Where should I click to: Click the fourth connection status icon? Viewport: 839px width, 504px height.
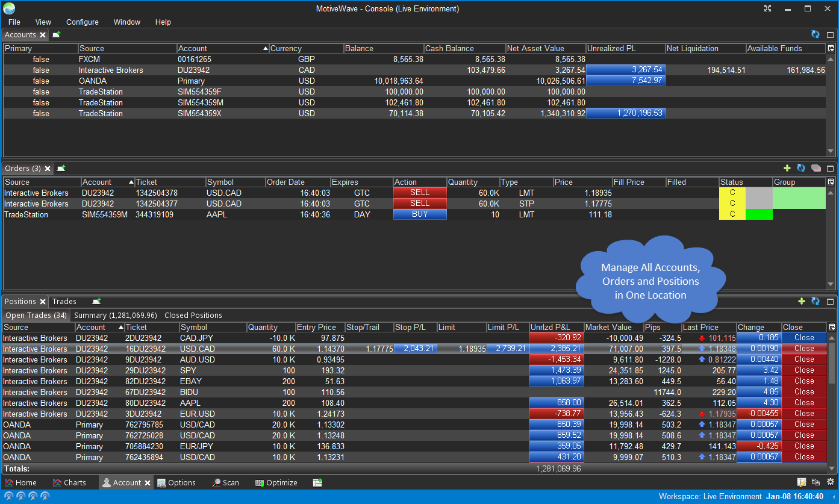(45, 497)
